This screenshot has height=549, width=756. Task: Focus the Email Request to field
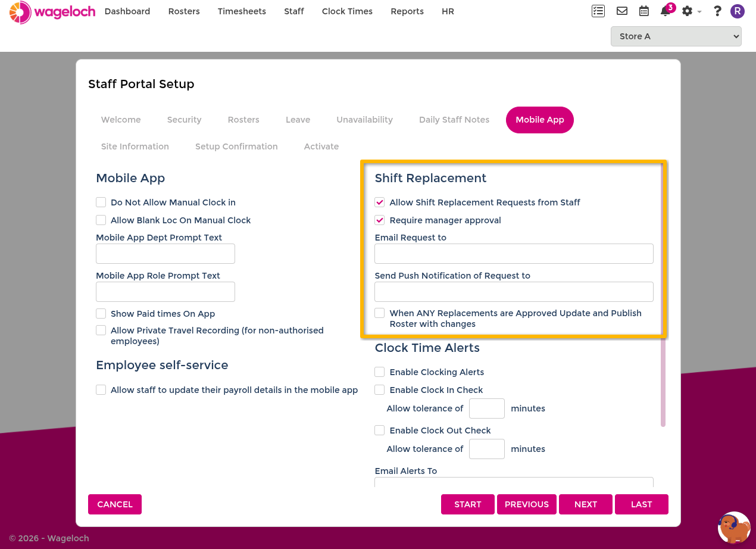tap(514, 254)
